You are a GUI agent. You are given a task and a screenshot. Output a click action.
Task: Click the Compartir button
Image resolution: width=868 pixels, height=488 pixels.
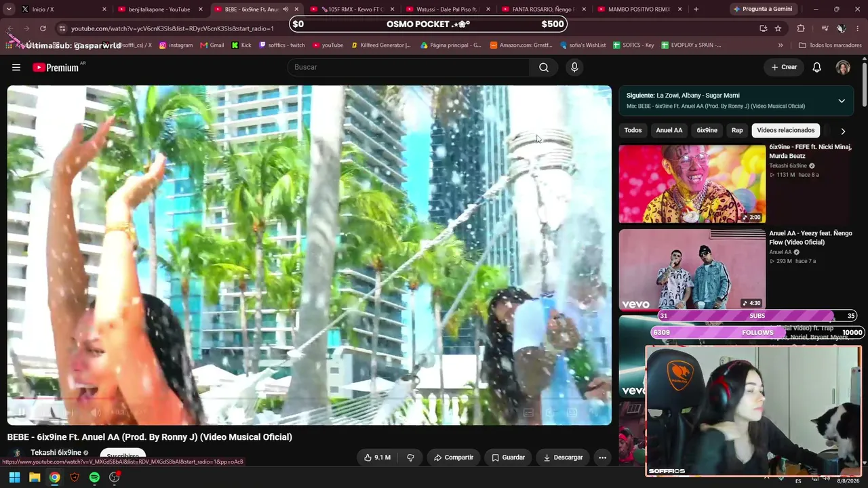pos(454,457)
